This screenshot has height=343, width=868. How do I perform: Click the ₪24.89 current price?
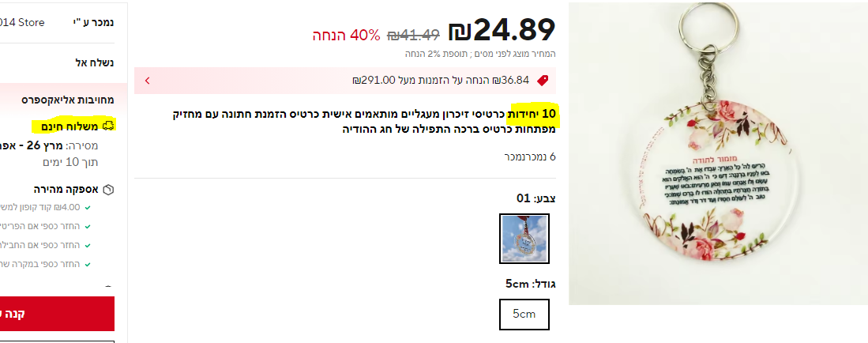click(x=502, y=30)
